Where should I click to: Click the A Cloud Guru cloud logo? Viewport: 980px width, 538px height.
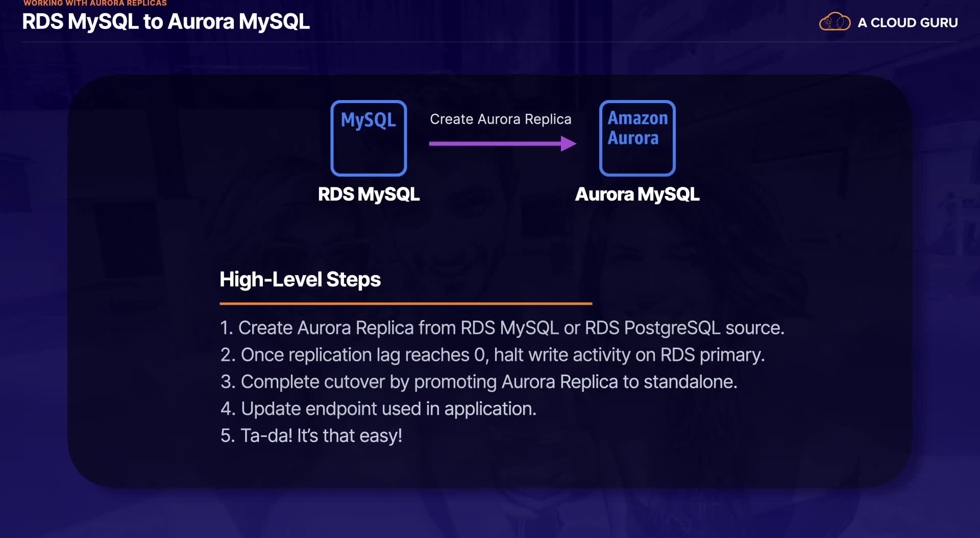(835, 22)
